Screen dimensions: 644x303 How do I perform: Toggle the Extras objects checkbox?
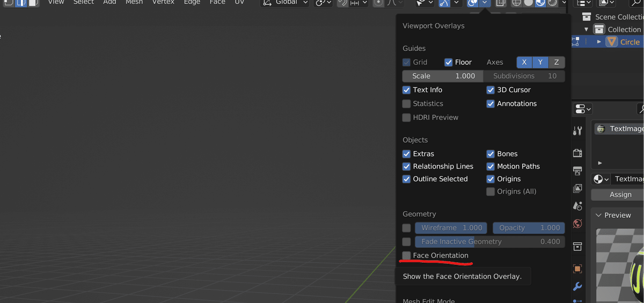click(x=407, y=153)
